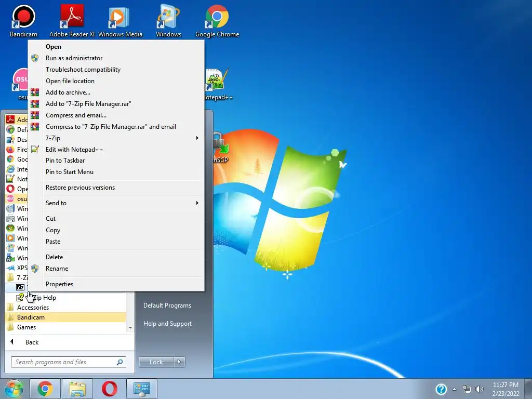Screen dimensions: 532x399
Task: Select Edit with Notepad++
Action: [116, 149]
